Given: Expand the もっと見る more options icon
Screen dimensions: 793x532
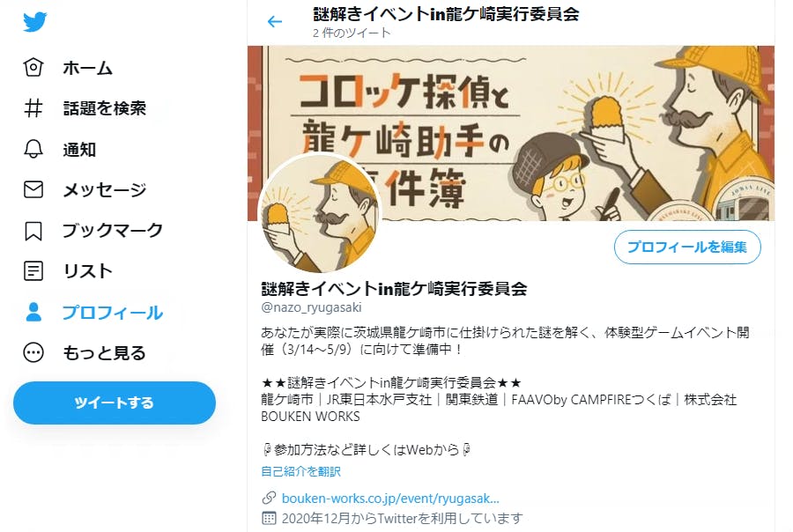Looking at the screenshot, I should coord(33,352).
